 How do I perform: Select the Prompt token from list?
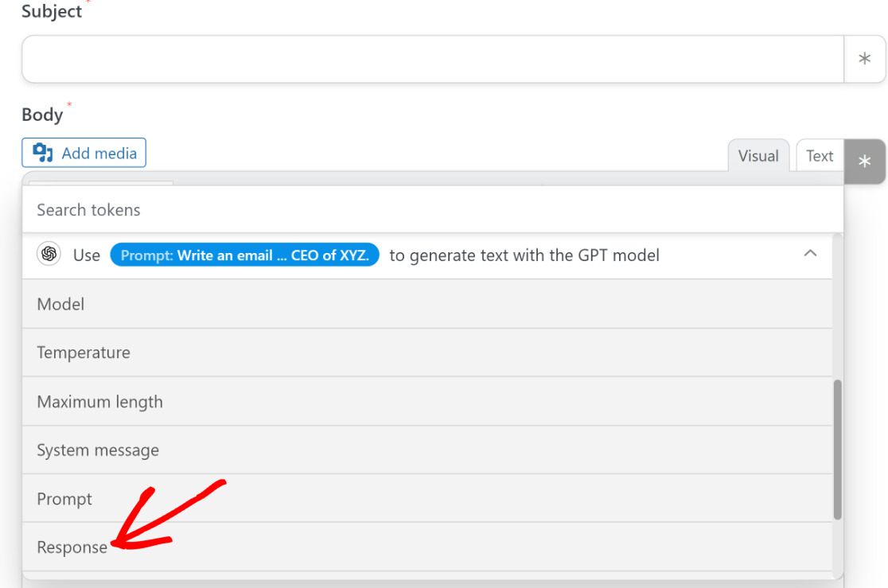(64, 499)
